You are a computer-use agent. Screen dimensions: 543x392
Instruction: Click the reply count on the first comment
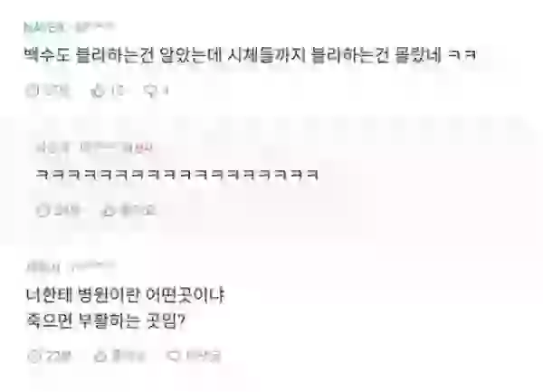click(x=166, y=91)
